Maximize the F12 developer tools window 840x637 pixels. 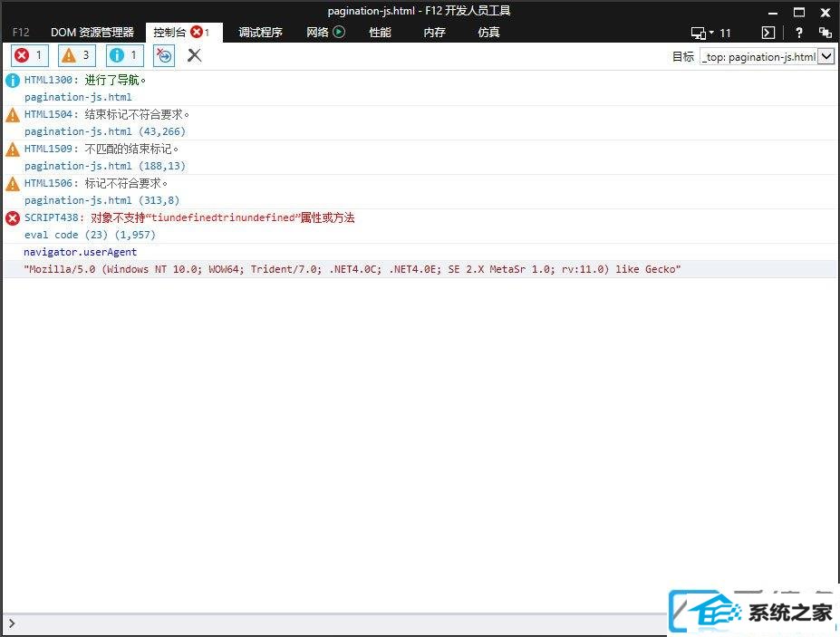pyautogui.click(x=798, y=12)
